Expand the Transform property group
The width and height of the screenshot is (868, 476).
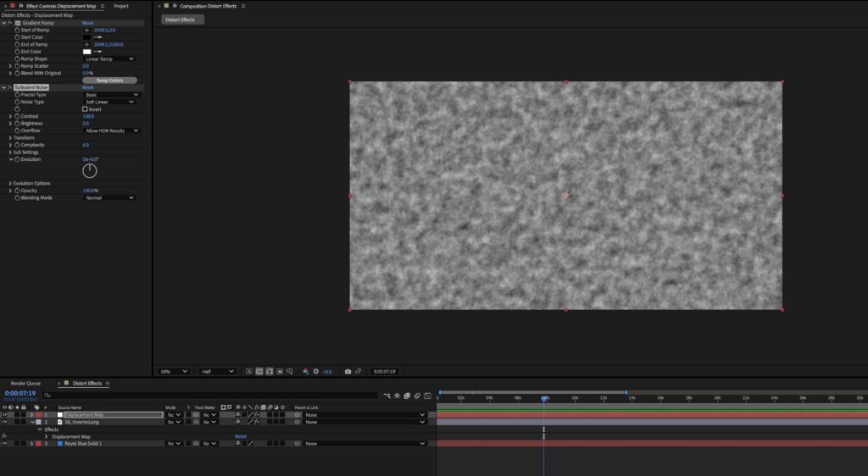pyautogui.click(x=10, y=138)
